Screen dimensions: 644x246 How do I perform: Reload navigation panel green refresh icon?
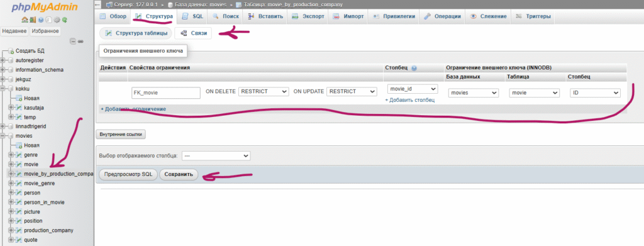pos(65,20)
